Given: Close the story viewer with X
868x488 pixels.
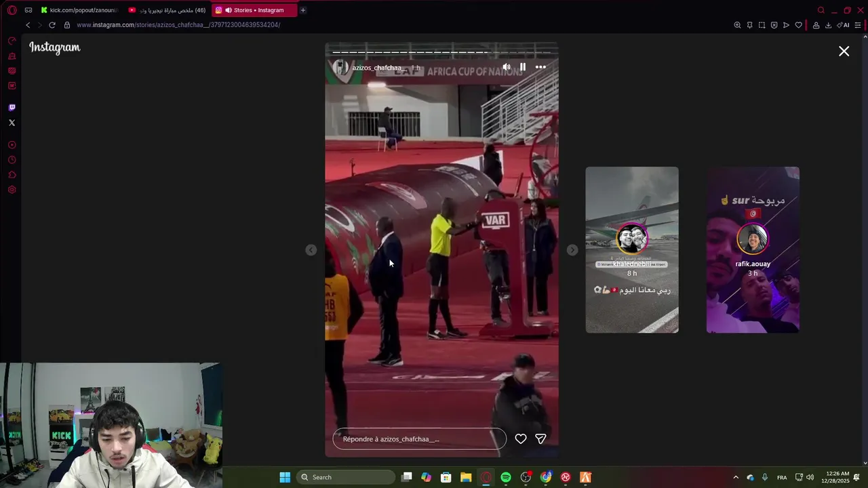Looking at the screenshot, I should (844, 52).
